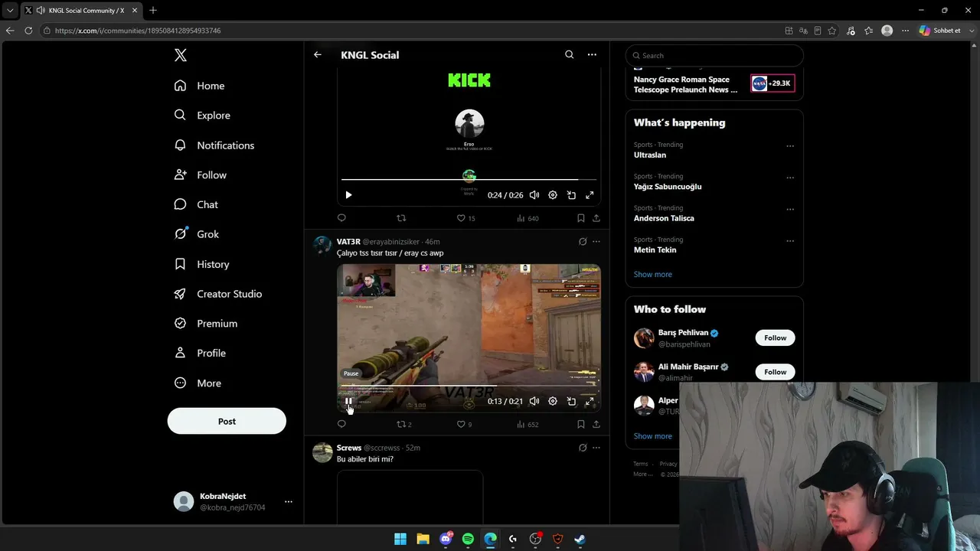This screenshot has width=980, height=551.
Task: Click the X Search input field
Action: 714,55
